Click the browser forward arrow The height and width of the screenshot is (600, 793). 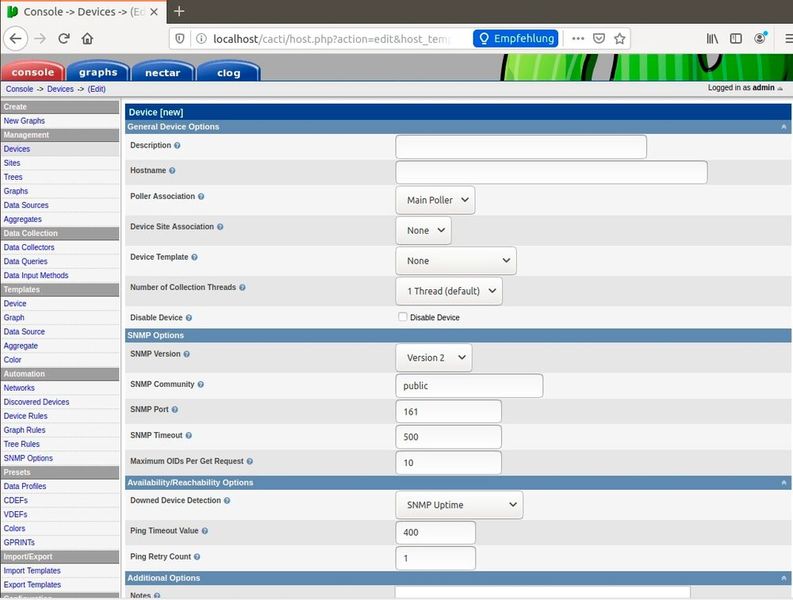(40, 38)
